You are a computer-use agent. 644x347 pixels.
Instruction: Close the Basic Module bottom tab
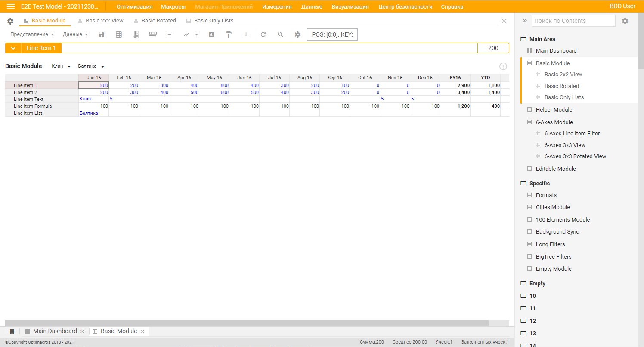[x=142, y=331]
